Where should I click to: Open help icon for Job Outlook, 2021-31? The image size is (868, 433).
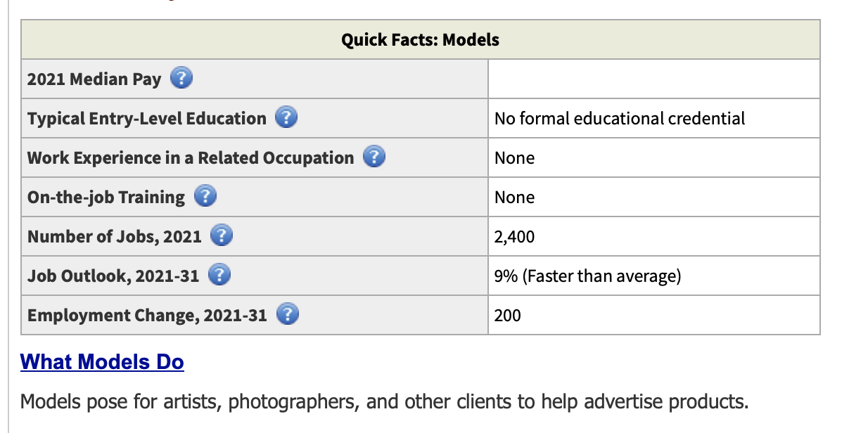(219, 276)
